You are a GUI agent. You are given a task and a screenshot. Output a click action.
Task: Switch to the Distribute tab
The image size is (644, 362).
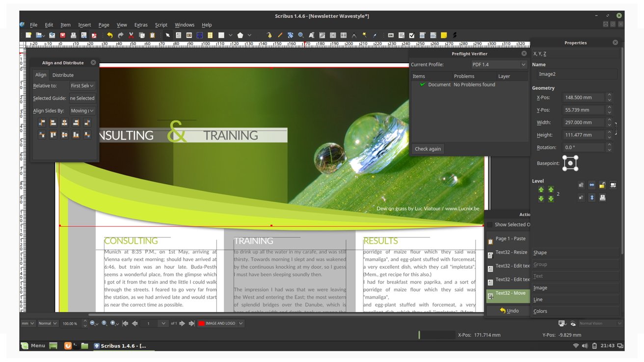pos(63,75)
